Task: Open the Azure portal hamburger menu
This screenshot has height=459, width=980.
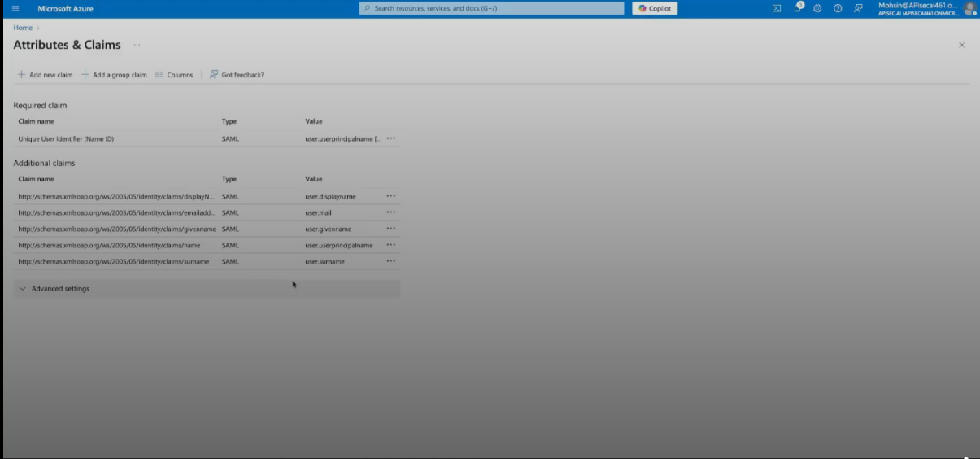Action: [15, 8]
